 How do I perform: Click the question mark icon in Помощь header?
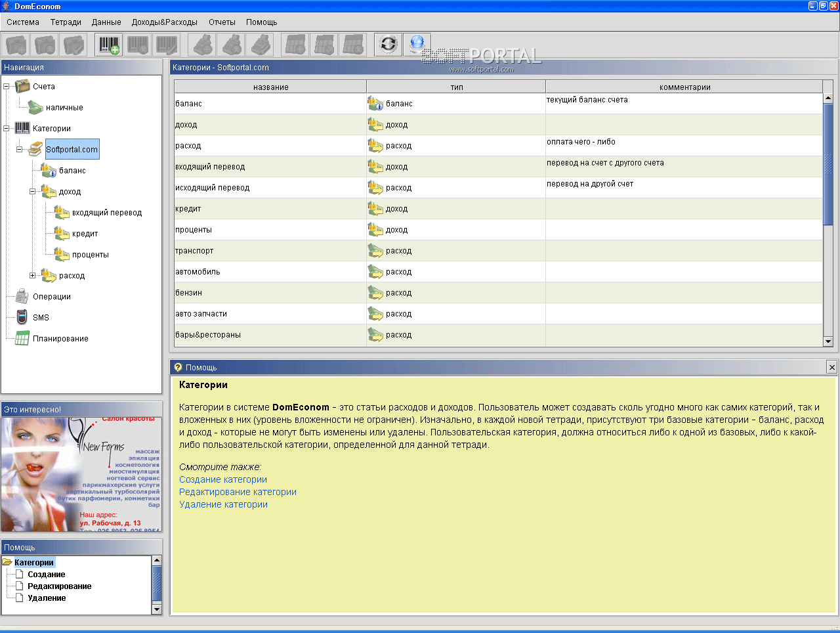178,367
